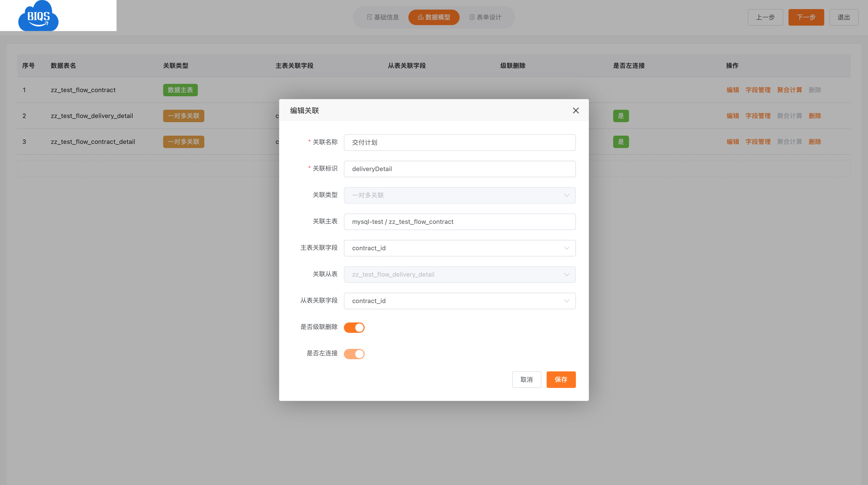Click 聚合计算 for zz_test_flow_contract row
The height and width of the screenshot is (485, 868).
790,90
